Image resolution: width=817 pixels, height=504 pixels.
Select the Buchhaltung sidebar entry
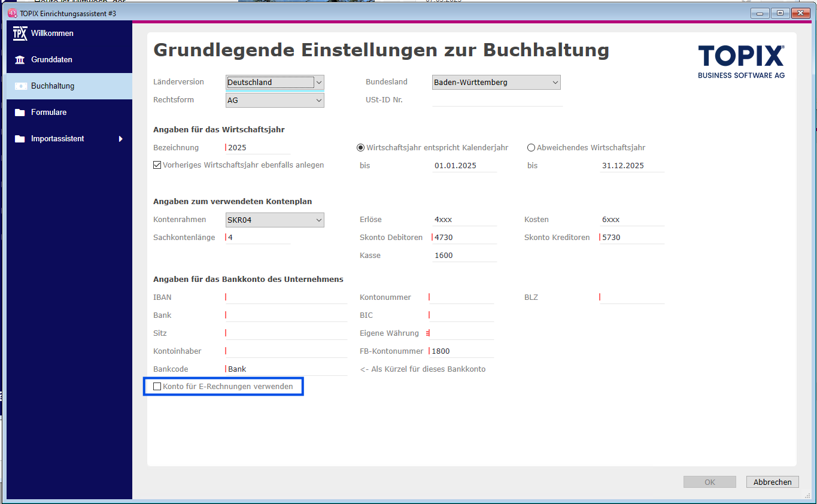69,86
